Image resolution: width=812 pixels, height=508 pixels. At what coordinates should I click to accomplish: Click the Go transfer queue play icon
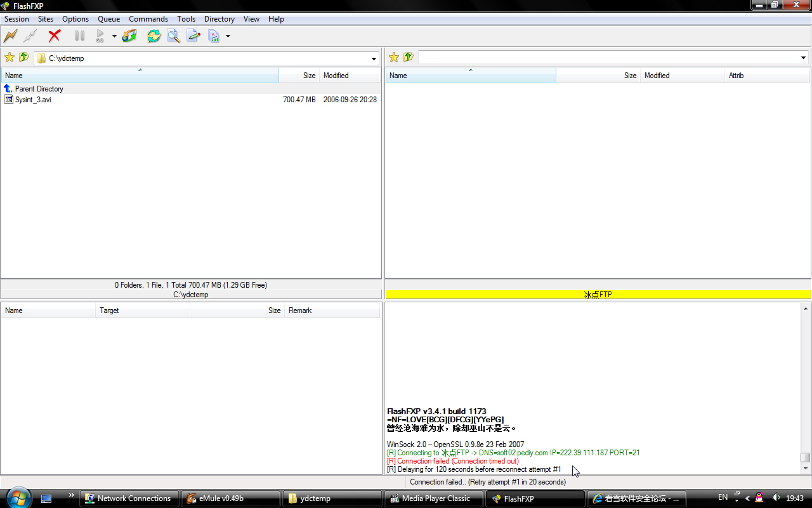[x=100, y=36]
